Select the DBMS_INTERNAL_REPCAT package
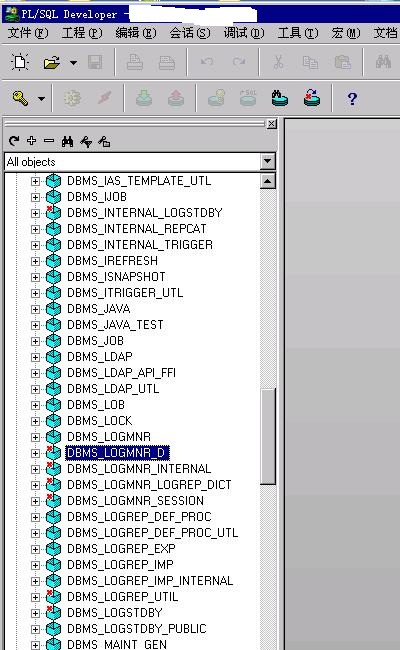This screenshot has width=400, height=650. click(x=136, y=229)
